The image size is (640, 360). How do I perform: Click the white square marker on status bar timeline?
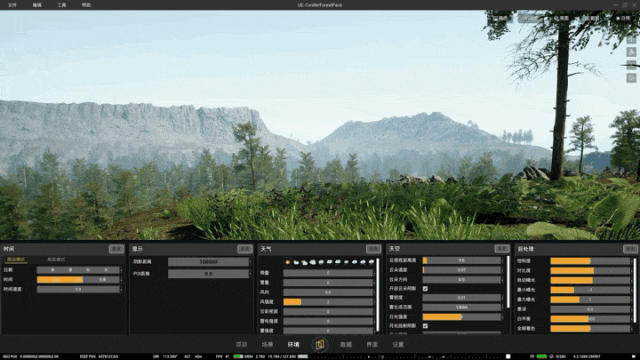coord(508,356)
